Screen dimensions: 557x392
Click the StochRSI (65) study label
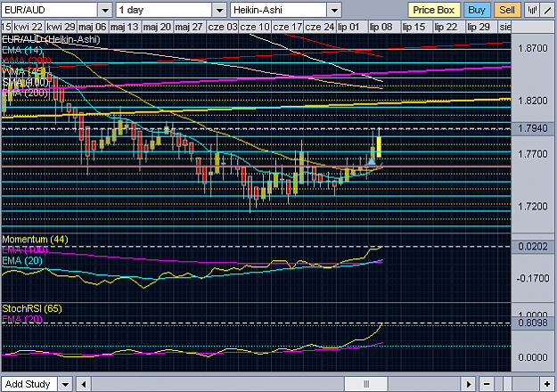coord(32,308)
